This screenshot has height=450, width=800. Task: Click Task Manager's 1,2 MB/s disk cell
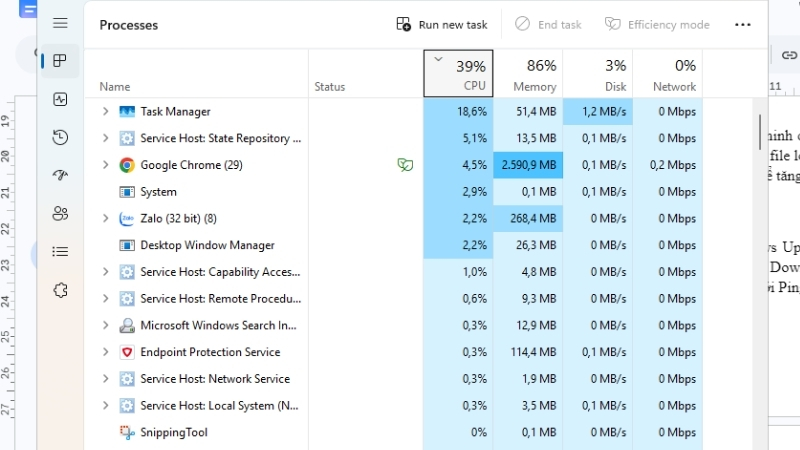tap(598, 111)
